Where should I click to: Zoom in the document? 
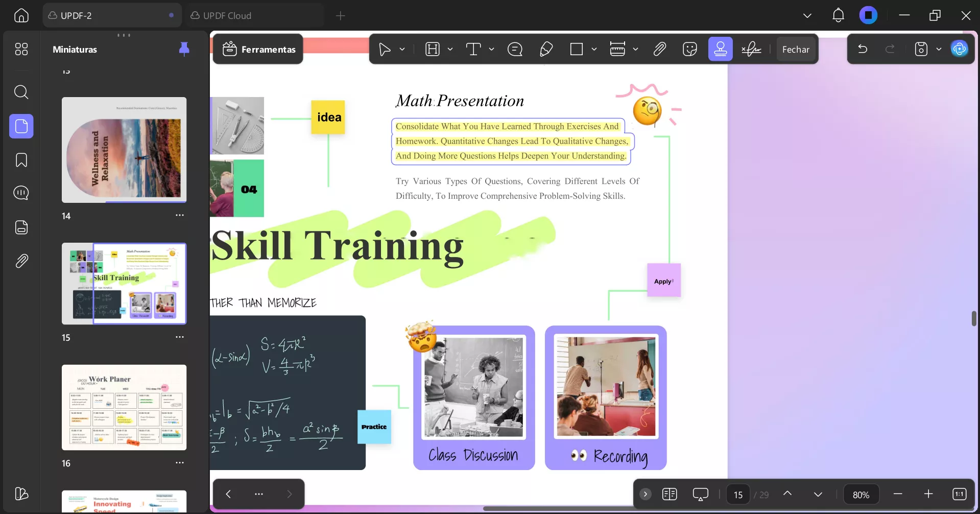tap(928, 494)
